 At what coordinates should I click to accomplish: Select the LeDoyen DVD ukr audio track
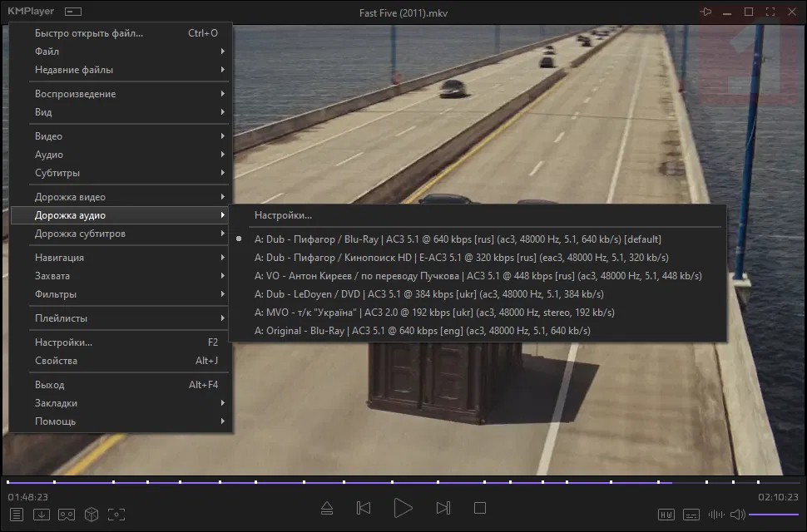[x=478, y=294]
